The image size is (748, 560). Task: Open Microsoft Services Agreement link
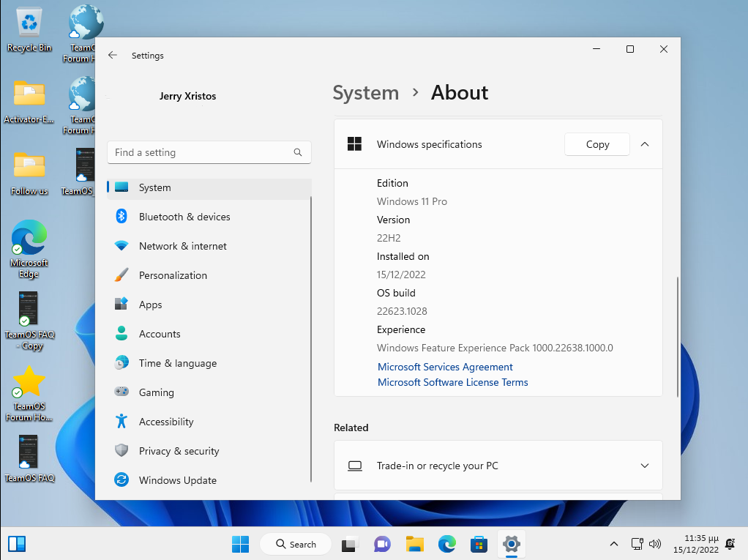445,367
